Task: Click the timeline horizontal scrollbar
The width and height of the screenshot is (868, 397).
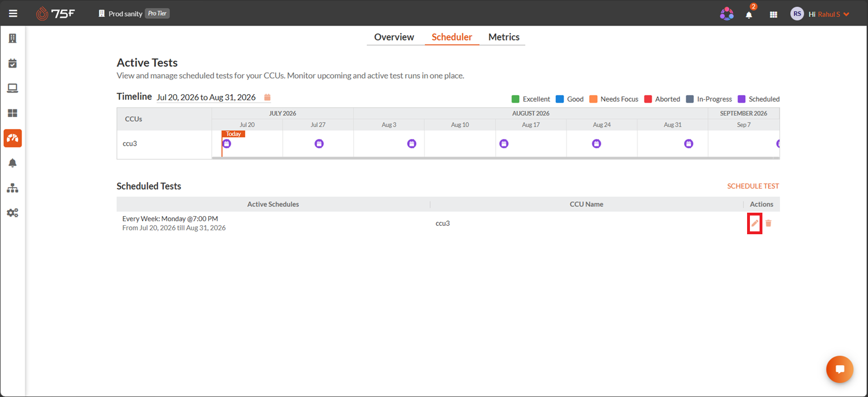Action: click(x=496, y=158)
